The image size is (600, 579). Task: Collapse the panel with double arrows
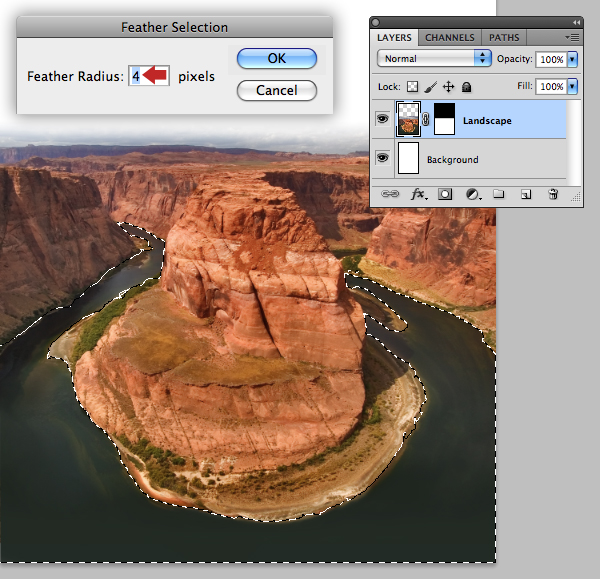(576, 23)
